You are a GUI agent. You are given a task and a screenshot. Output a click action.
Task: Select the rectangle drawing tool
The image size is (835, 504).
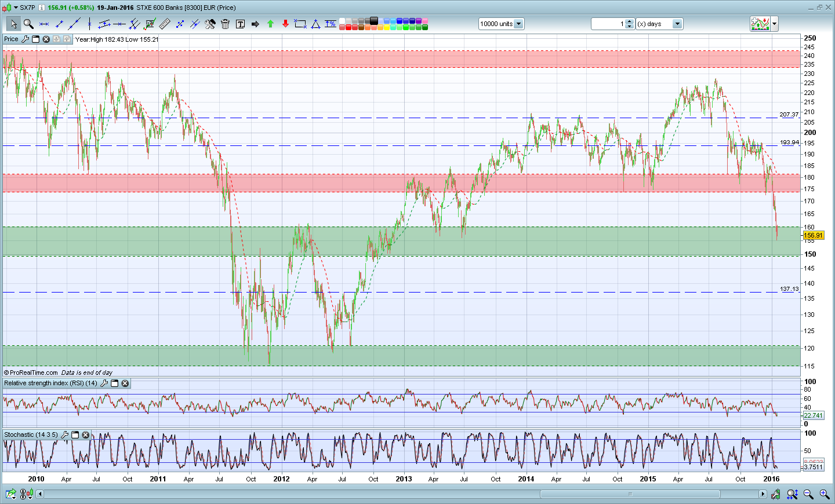pyautogui.click(x=300, y=24)
